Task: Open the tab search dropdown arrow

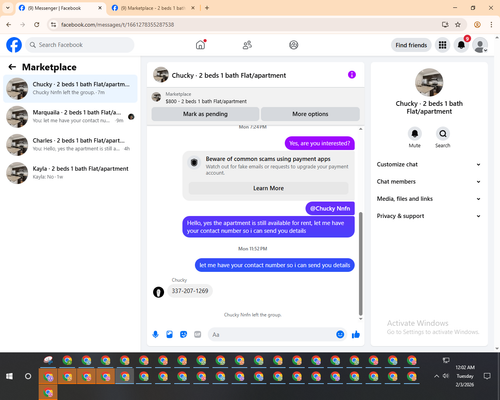Action: click(x=8, y=8)
